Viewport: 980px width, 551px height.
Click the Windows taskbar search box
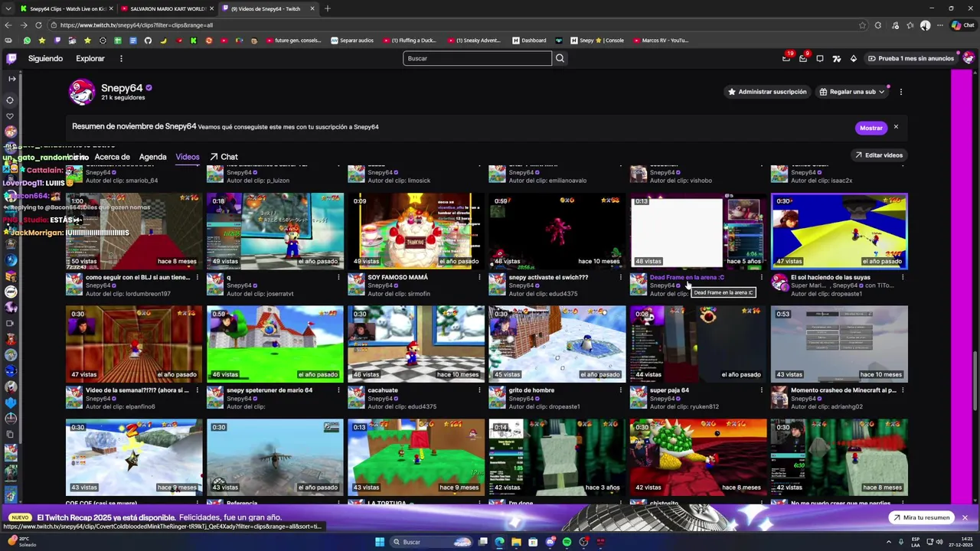tap(430, 542)
